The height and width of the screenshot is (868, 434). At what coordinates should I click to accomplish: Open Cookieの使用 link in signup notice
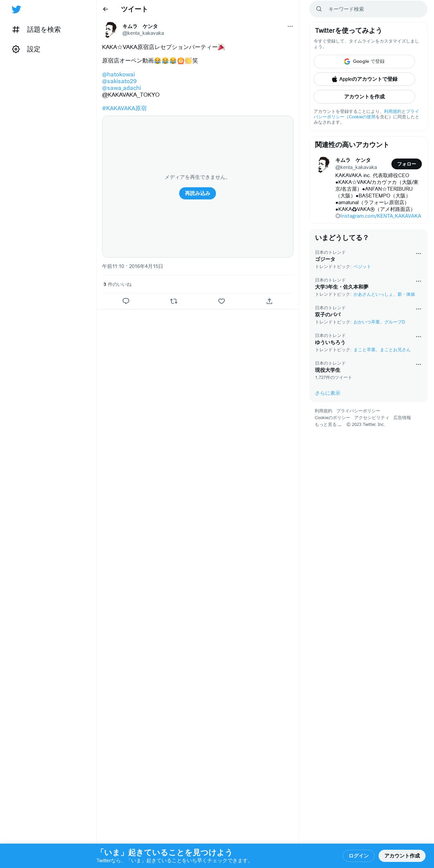tap(362, 117)
